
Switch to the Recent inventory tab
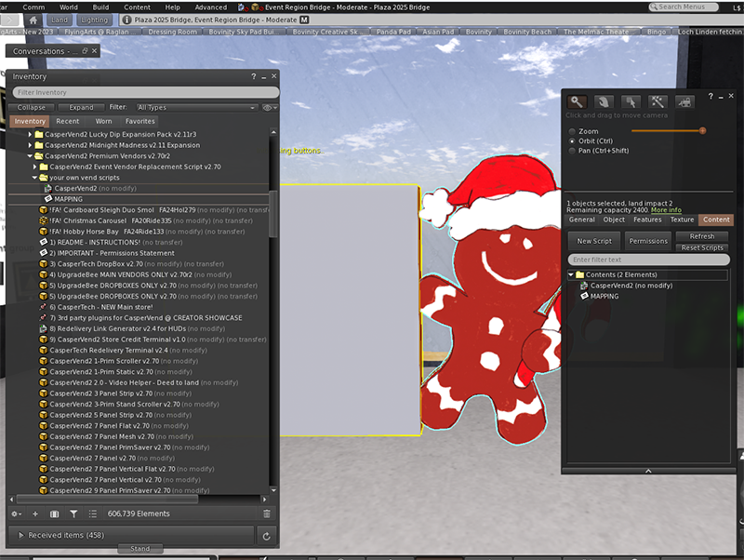click(67, 121)
